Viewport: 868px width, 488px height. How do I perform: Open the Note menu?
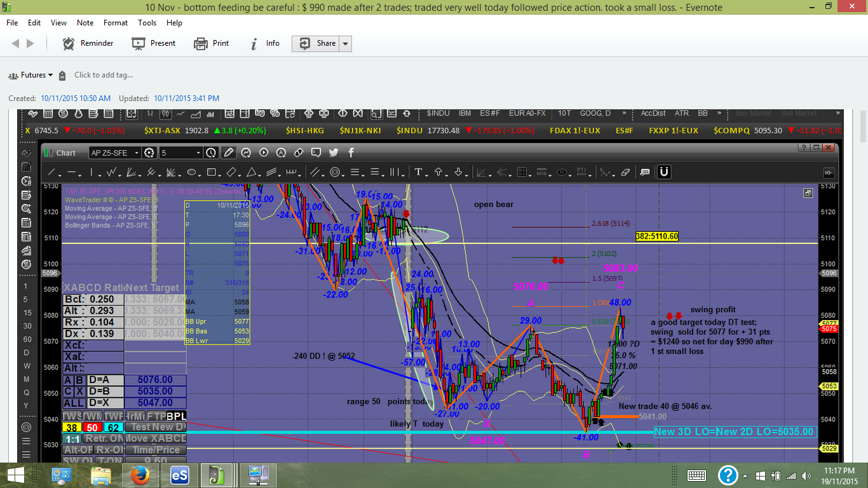click(x=85, y=22)
